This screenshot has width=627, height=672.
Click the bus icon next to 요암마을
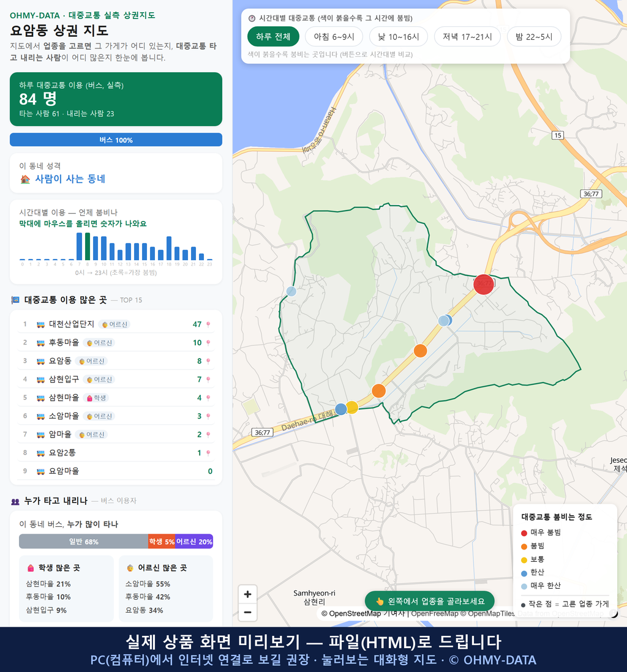click(41, 471)
